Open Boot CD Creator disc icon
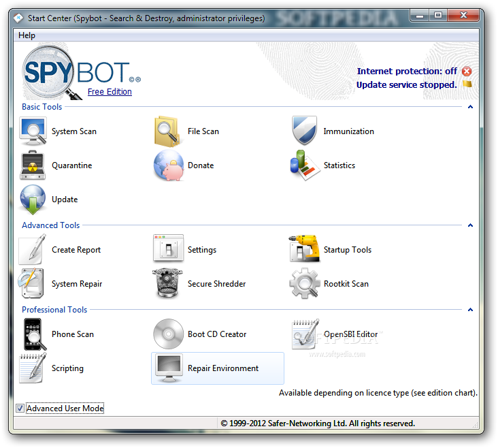The image size is (498, 448). click(x=168, y=334)
